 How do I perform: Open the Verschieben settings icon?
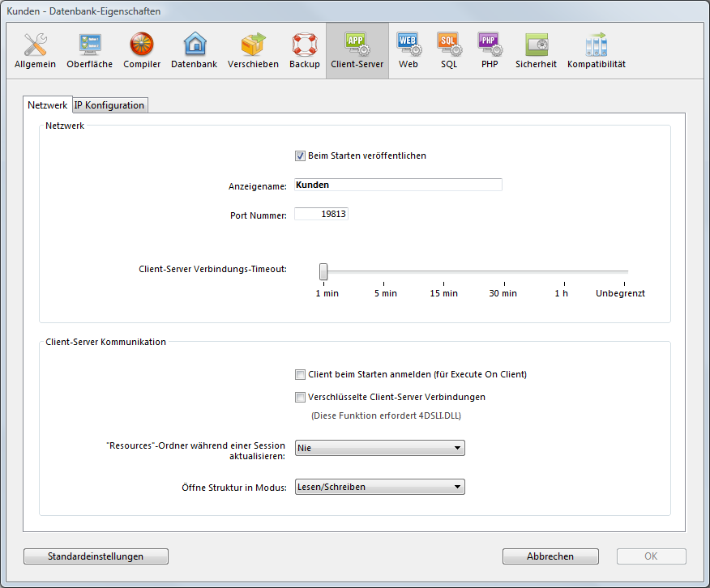coord(253,50)
